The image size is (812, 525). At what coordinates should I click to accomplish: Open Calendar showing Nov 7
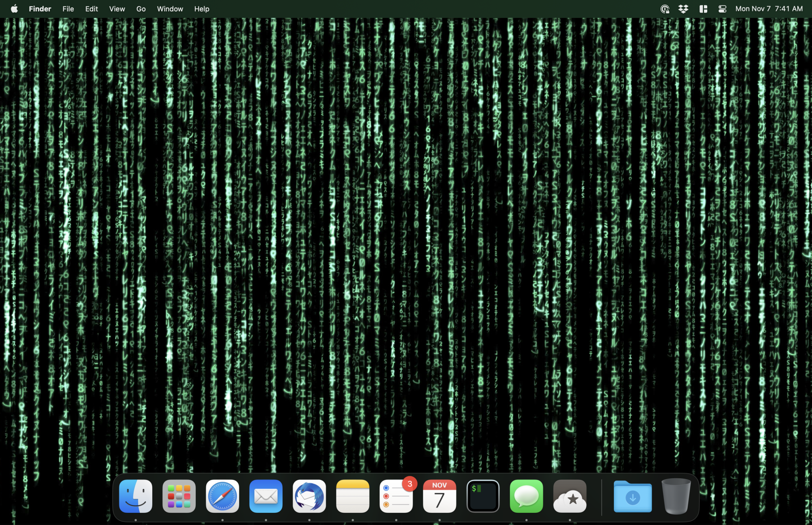[440, 496]
